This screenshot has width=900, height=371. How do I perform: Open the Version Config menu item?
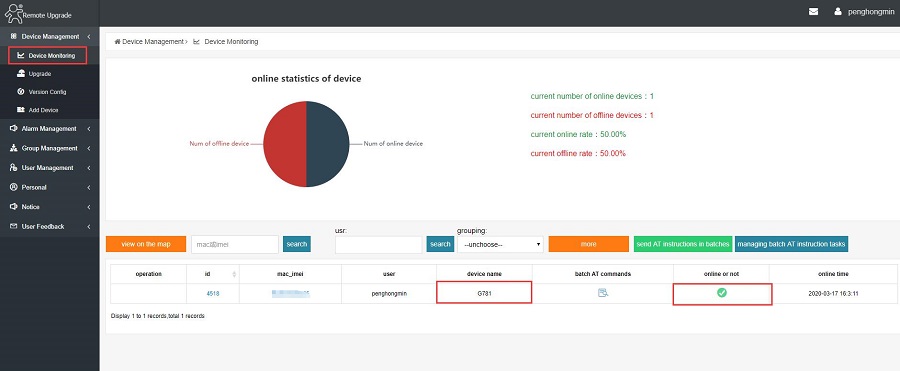tap(49, 92)
